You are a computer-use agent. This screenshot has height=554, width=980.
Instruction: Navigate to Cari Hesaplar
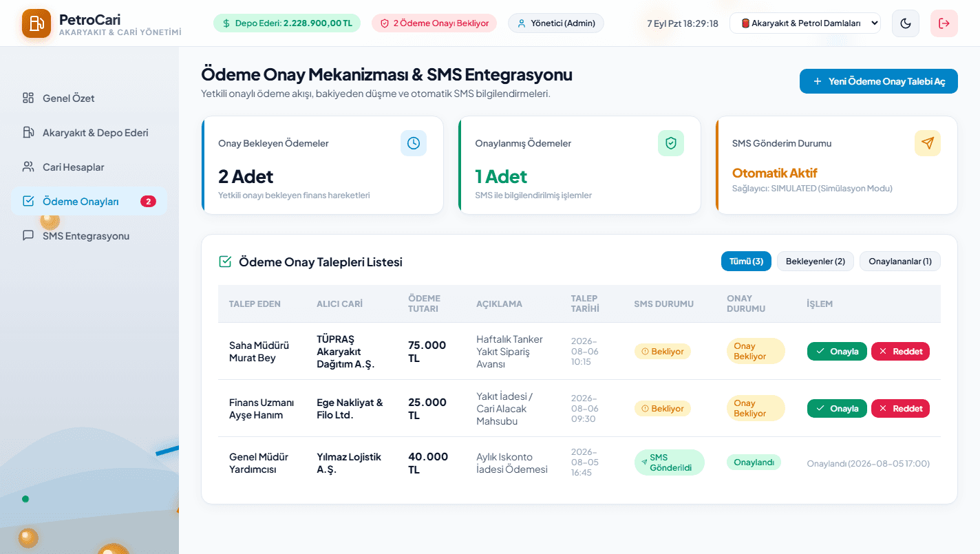click(x=89, y=167)
